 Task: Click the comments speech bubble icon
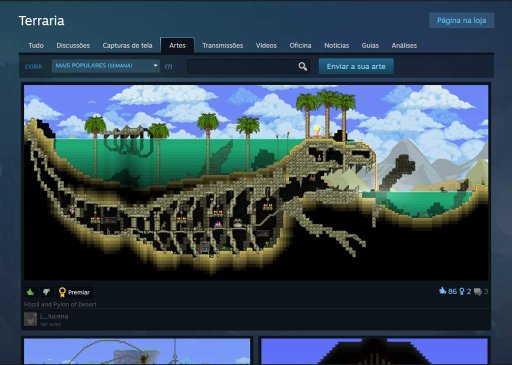478,292
